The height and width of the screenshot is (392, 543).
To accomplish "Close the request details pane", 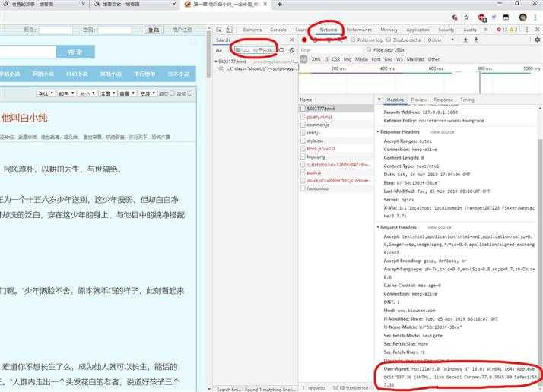I will [x=379, y=100].
